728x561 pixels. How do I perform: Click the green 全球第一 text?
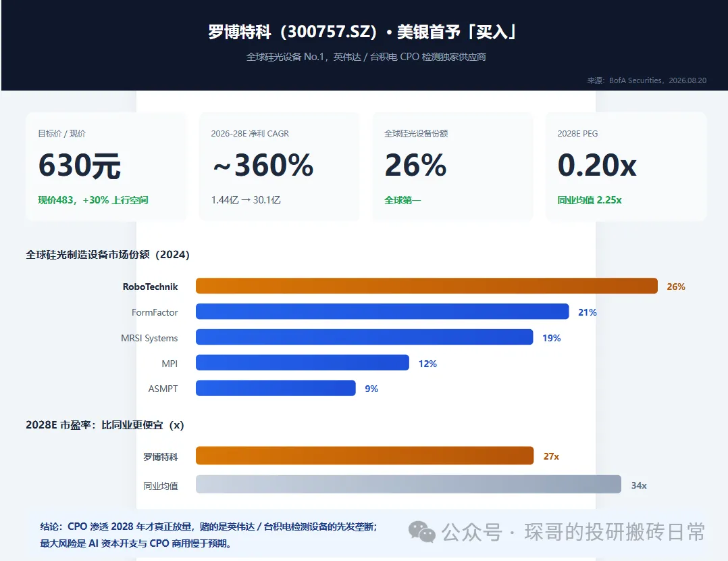tap(402, 200)
